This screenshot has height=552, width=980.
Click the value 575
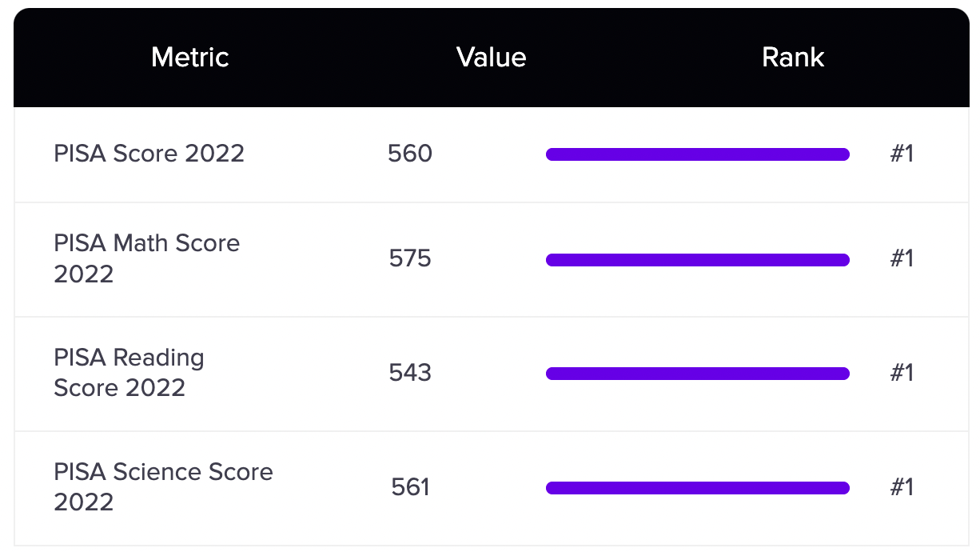(x=410, y=258)
